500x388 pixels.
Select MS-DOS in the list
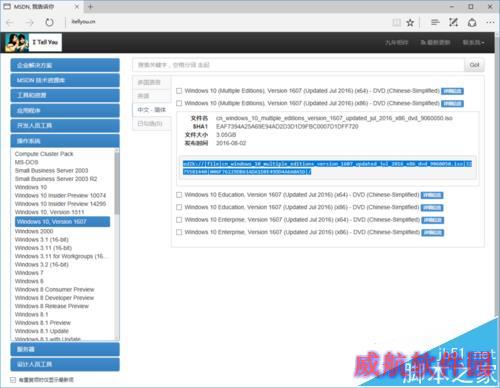coord(27,162)
